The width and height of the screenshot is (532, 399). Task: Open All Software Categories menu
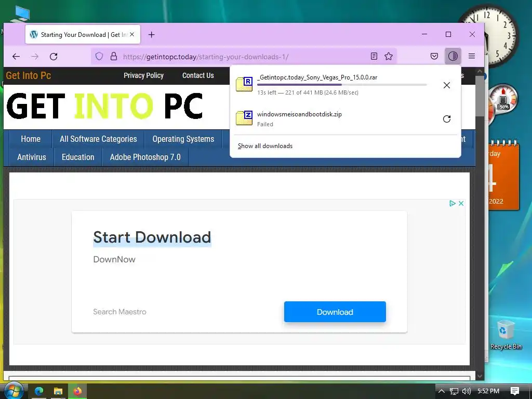[x=98, y=139]
